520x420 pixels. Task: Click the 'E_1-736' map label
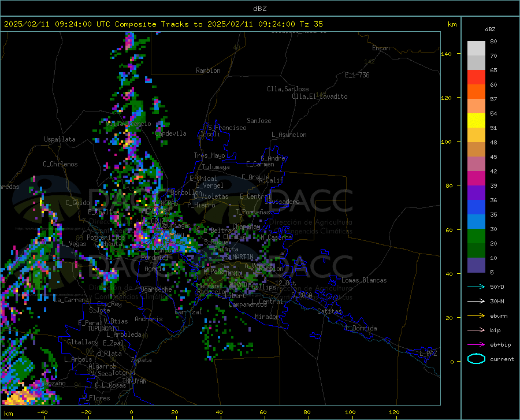(357, 75)
